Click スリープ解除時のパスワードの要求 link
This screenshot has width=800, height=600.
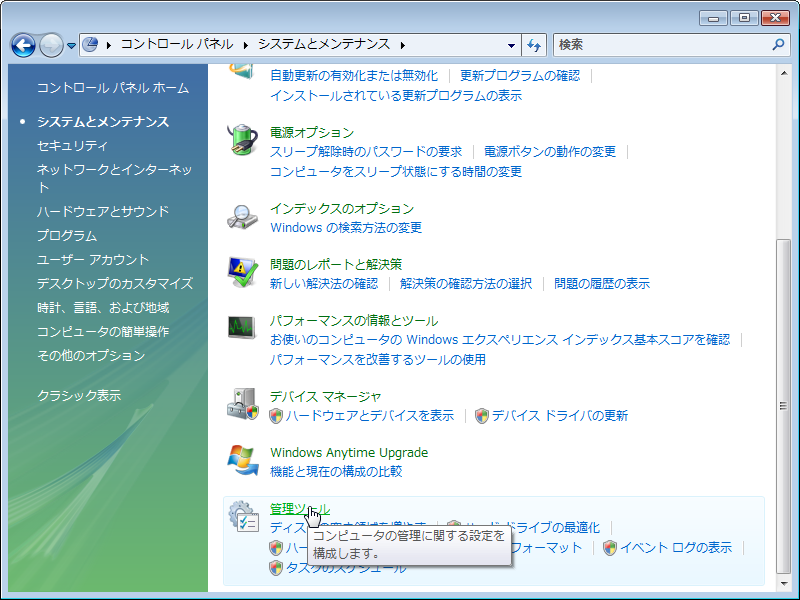[x=366, y=152]
